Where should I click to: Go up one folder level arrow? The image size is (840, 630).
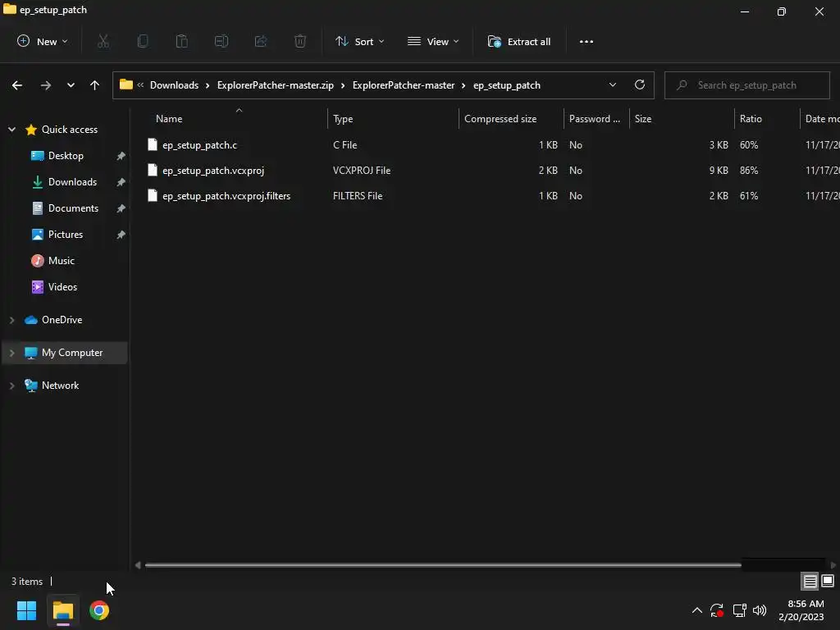pyautogui.click(x=95, y=85)
